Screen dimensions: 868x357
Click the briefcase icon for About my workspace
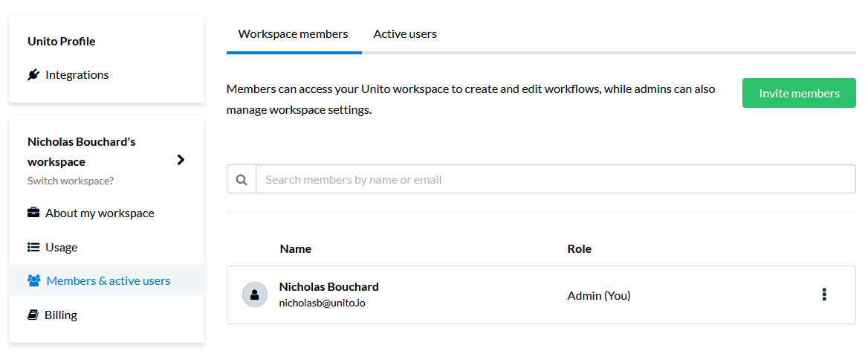(x=33, y=213)
